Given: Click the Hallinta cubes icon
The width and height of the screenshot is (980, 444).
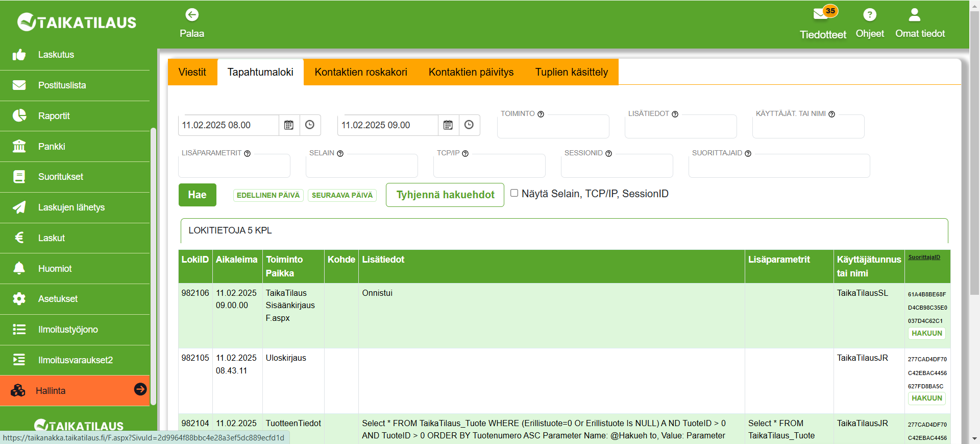Looking at the screenshot, I should [x=18, y=390].
